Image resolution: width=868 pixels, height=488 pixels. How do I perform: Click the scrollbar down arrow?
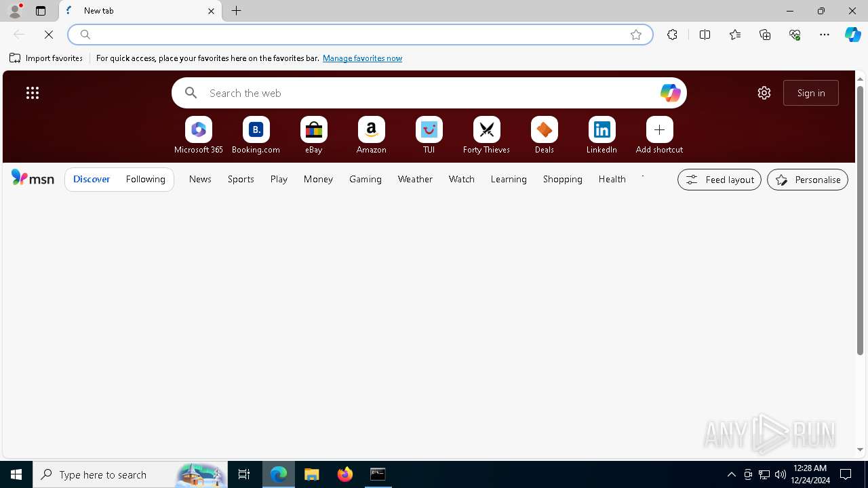[860, 450]
